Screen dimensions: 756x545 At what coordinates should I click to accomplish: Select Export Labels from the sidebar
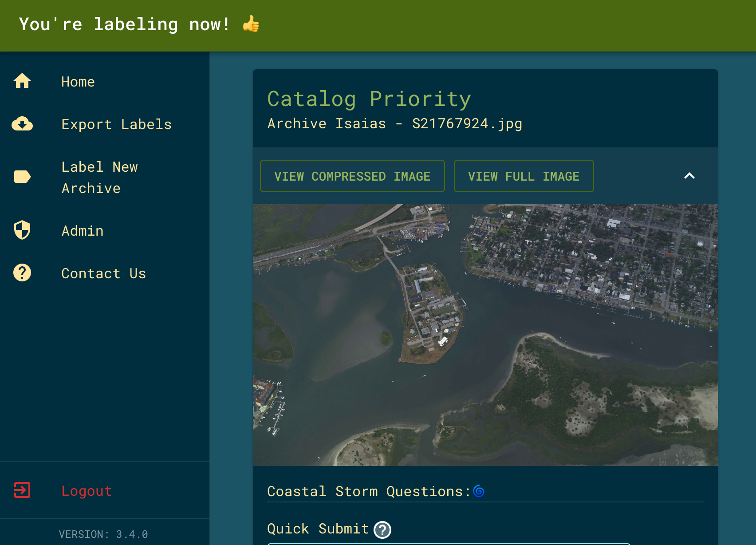click(116, 124)
